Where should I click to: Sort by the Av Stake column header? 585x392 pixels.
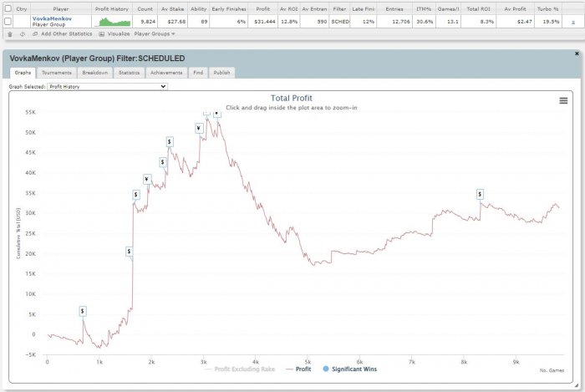[172, 9]
